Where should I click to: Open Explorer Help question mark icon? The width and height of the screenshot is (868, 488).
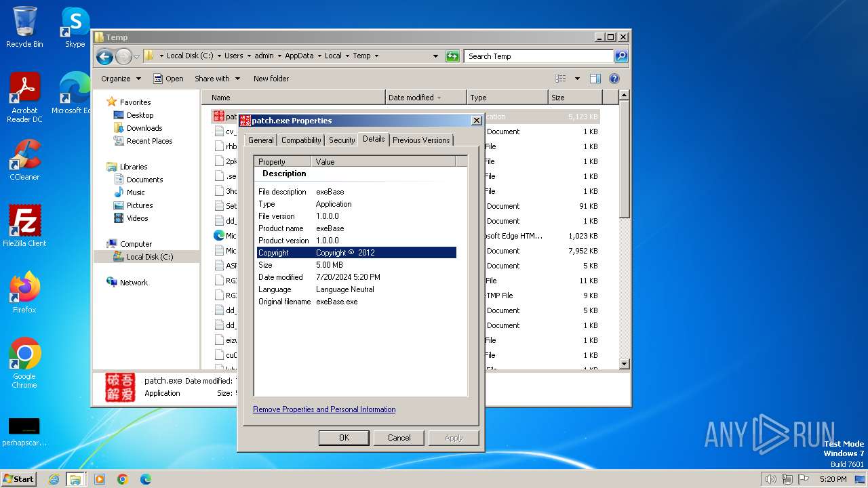[614, 79]
